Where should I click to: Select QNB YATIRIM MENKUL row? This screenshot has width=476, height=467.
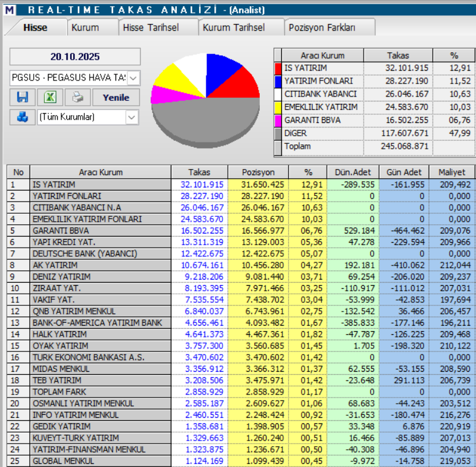point(241,312)
